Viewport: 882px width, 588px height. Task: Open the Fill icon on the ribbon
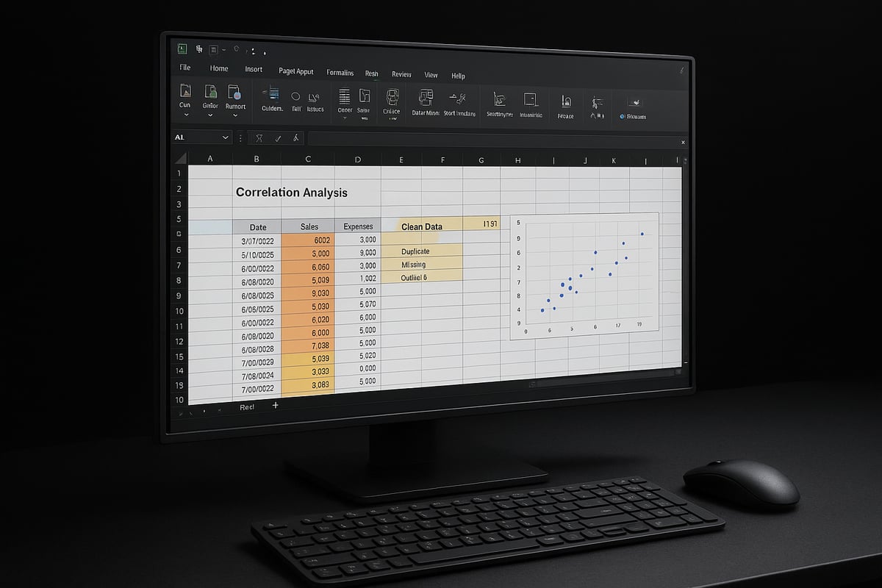[x=295, y=96]
